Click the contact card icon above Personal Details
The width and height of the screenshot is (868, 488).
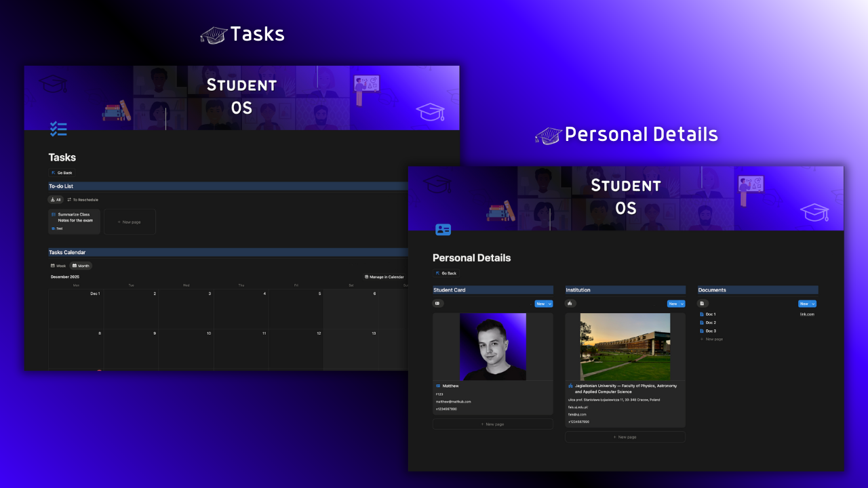(x=442, y=230)
